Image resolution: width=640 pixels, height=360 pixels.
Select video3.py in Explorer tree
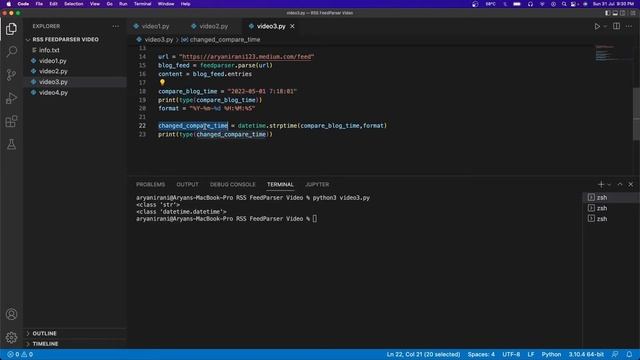75,82
